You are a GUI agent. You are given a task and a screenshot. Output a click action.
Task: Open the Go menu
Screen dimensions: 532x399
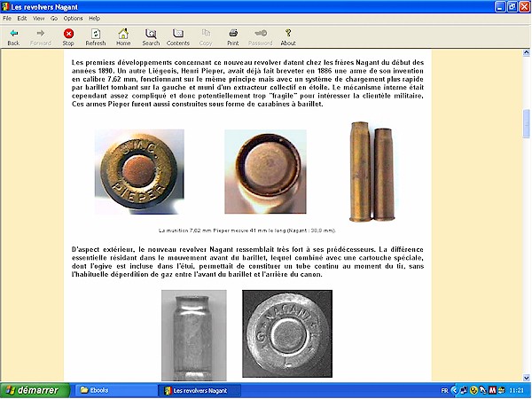click(x=54, y=19)
